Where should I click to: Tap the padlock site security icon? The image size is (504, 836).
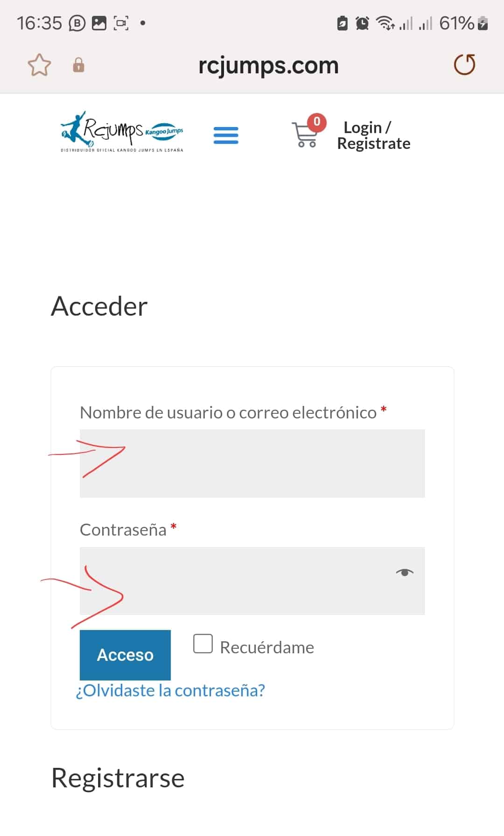(x=78, y=65)
